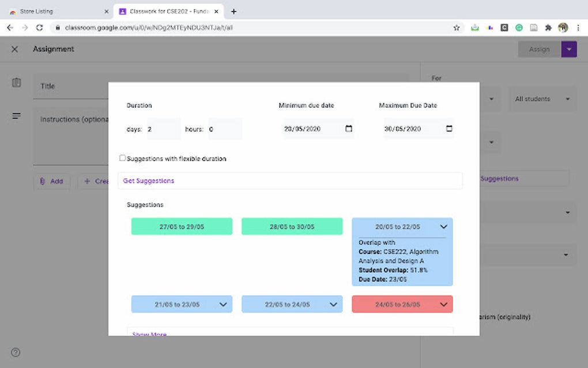Click the Get Suggestions button
Viewport: 588px width, 368px height.
pos(290,181)
